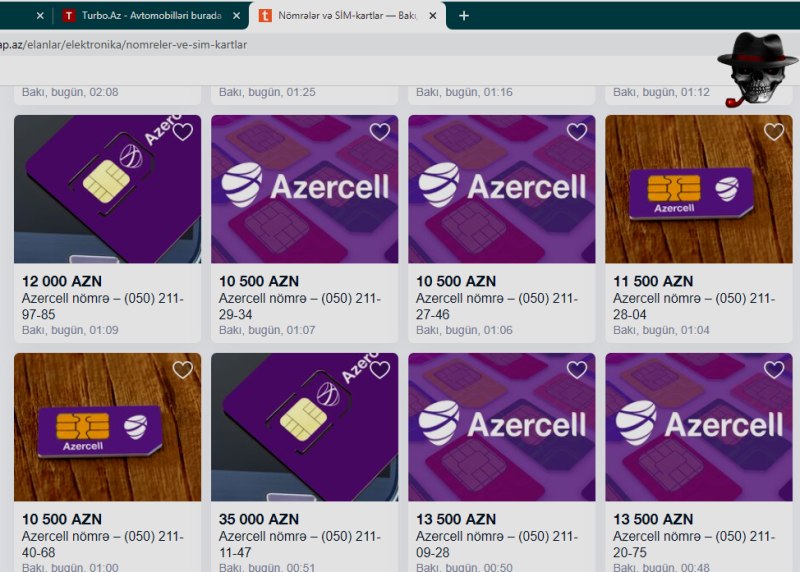Image resolution: width=800 pixels, height=572 pixels.
Task: Open the Azercell image for 211-29-34
Action: click(305, 189)
